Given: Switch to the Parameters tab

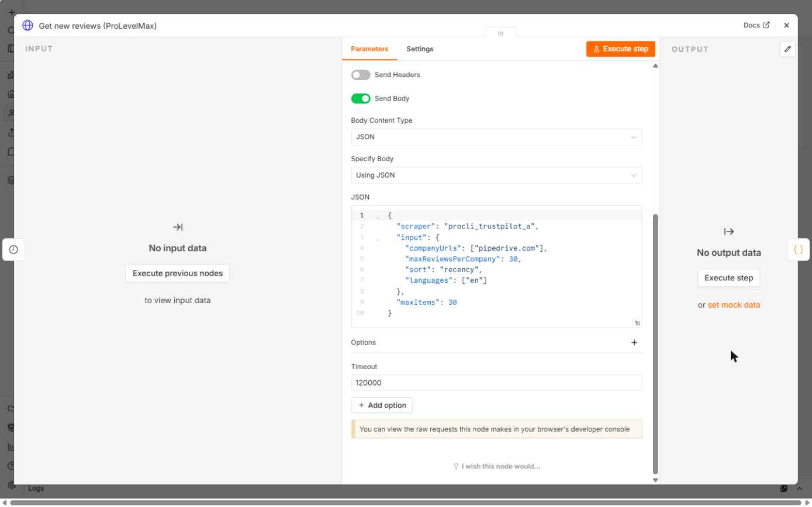Looking at the screenshot, I should tap(369, 49).
